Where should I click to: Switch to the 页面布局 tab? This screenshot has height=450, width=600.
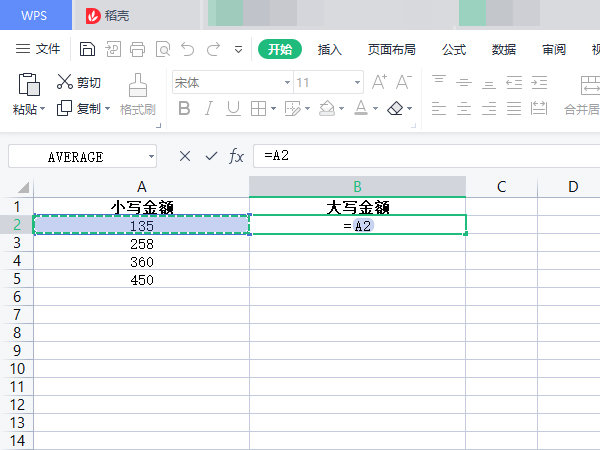tap(391, 49)
